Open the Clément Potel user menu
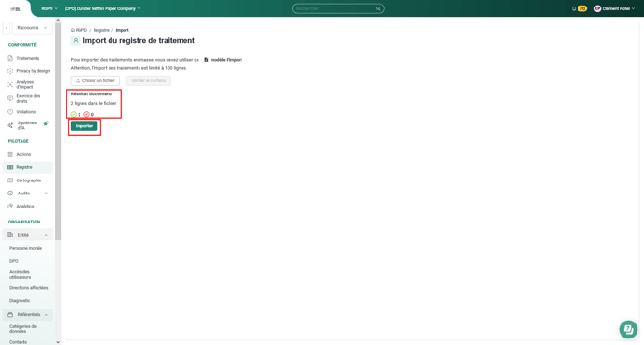 click(614, 8)
